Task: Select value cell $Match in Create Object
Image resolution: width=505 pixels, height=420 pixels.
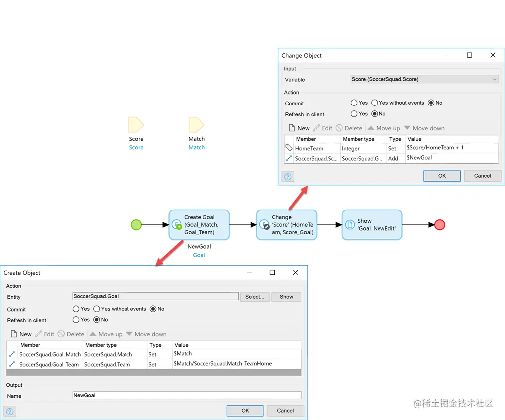Action: (x=237, y=354)
